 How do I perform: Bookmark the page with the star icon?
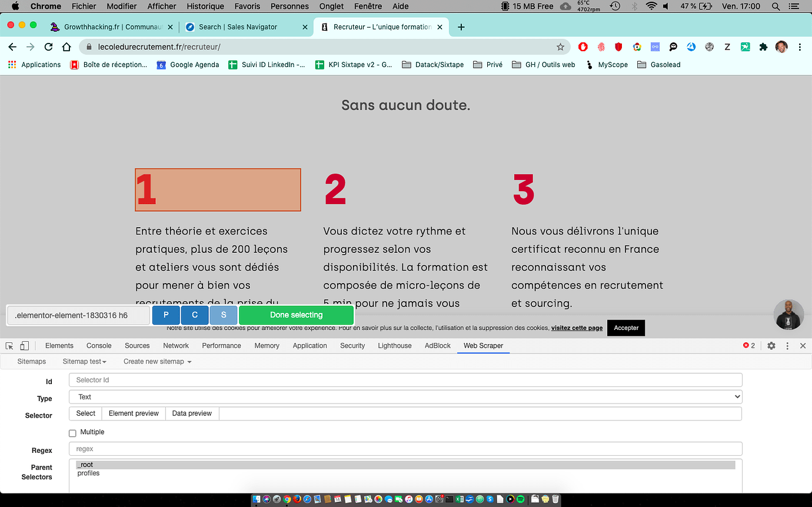(x=561, y=46)
